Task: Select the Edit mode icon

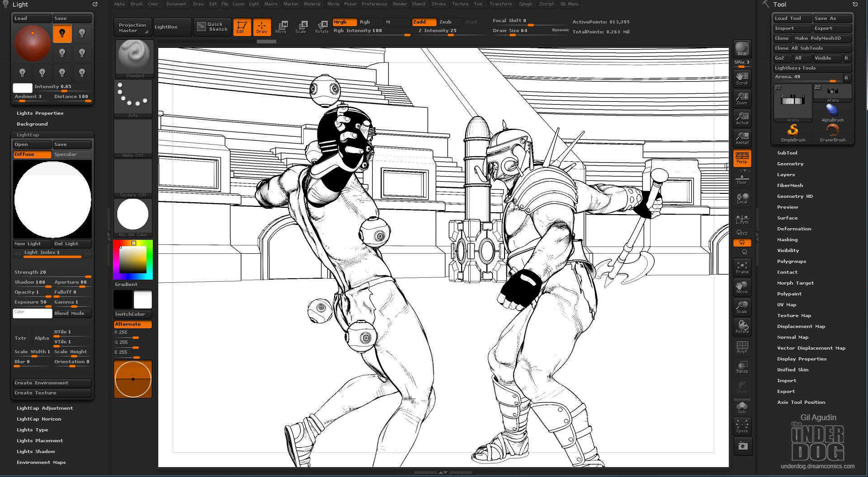Action: pyautogui.click(x=242, y=27)
